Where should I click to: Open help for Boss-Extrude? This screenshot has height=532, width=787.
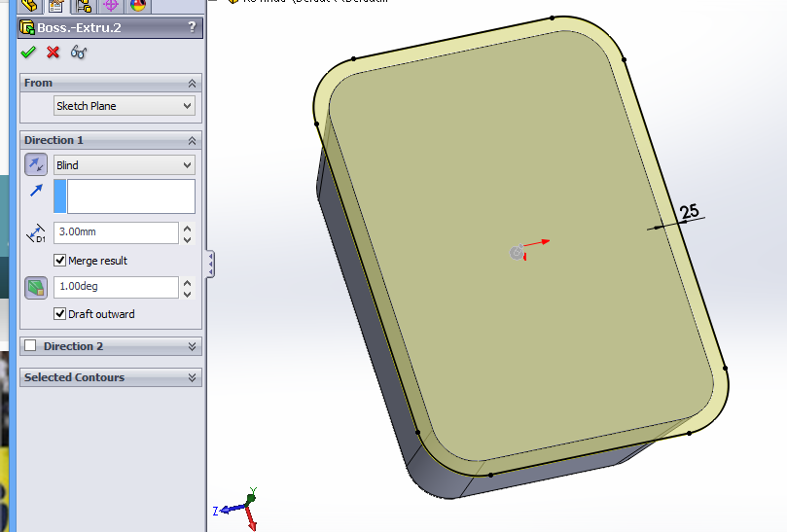coord(192,28)
